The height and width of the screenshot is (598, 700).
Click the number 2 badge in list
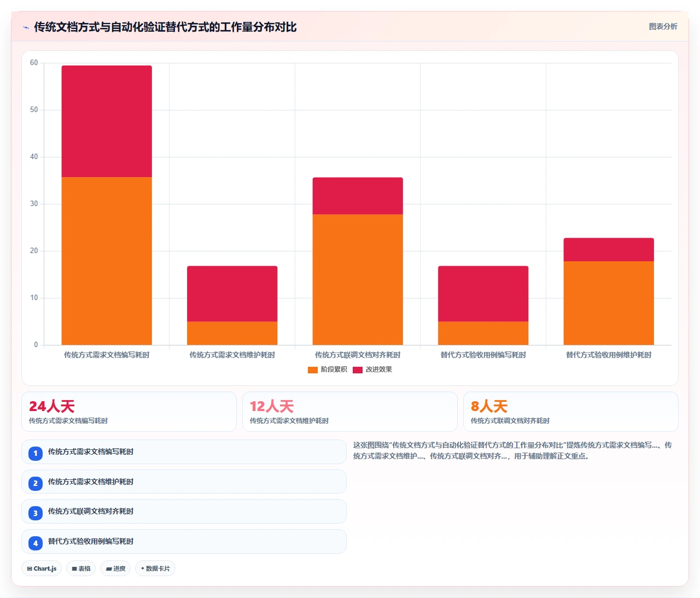(36, 483)
